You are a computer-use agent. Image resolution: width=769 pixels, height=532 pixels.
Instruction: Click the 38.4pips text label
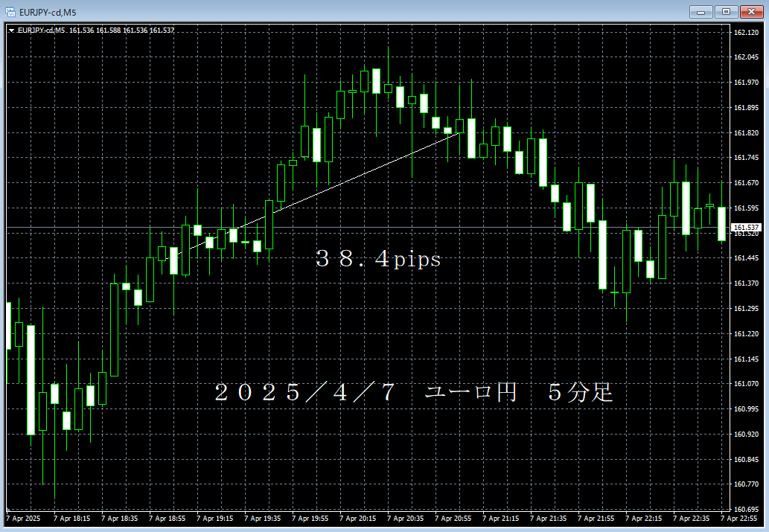378,259
